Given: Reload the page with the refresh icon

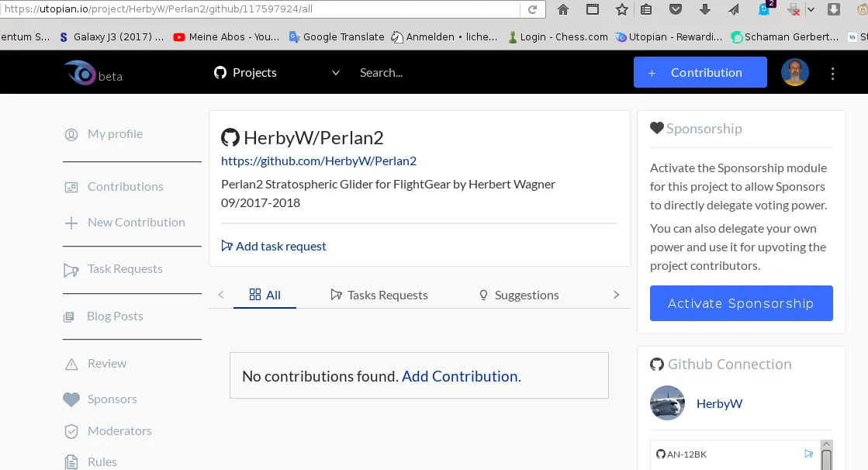Looking at the screenshot, I should pyautogui.click(x=533, y=9).
